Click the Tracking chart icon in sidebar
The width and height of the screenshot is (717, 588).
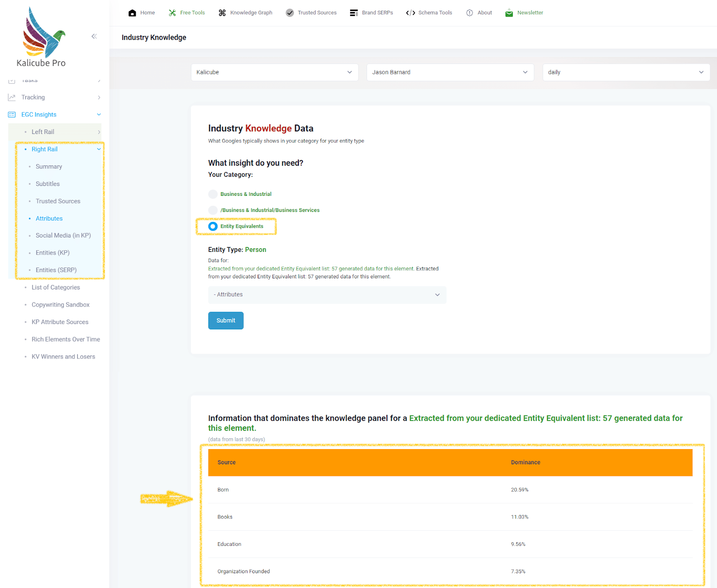click(x=12, y=97)
